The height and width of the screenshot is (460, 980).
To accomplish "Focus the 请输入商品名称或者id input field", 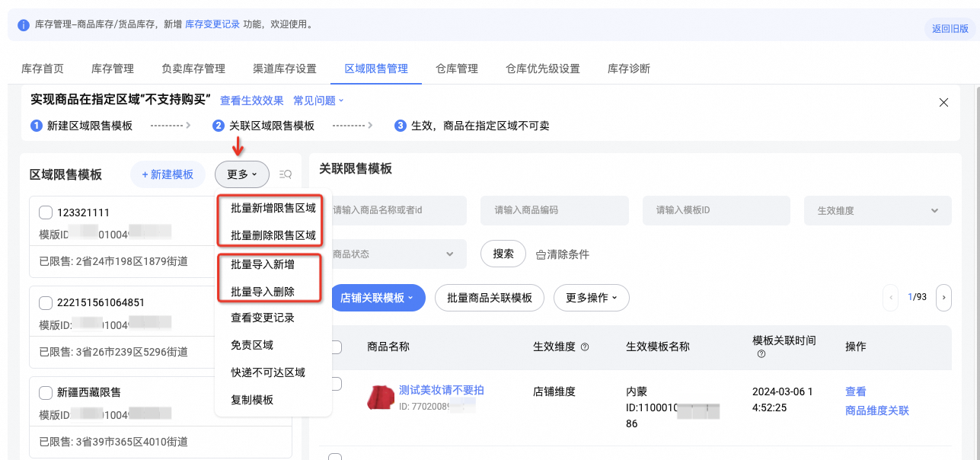I will pyautogui.click(x=393, y=210).
